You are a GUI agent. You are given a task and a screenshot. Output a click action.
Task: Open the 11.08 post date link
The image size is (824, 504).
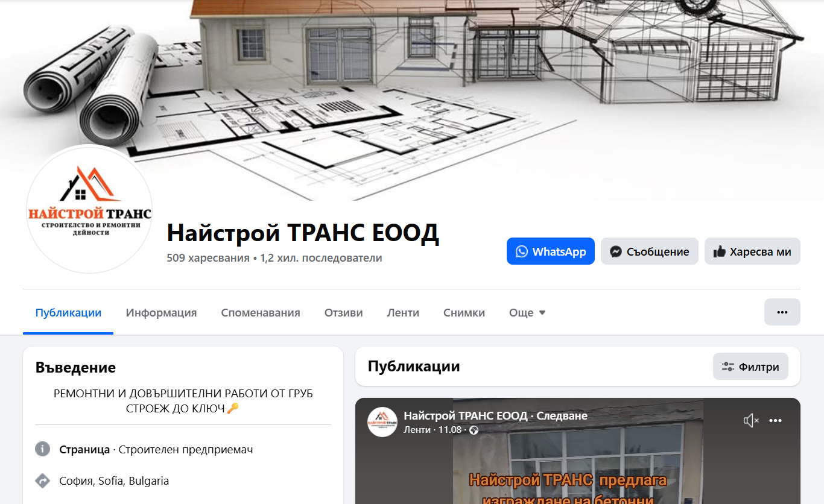[450, 430]
